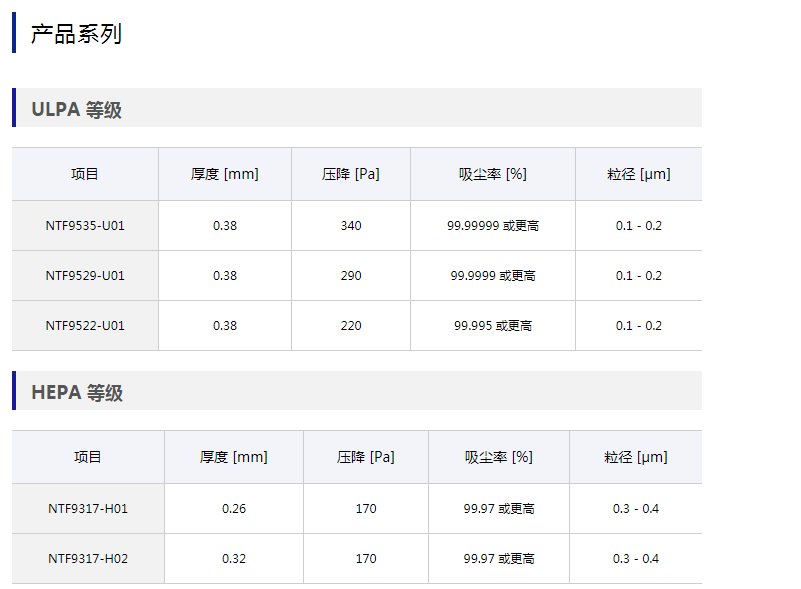Screen dimensions: 801x589
Task: Click the 产品系列 page heading
Action: coord(76,33)
